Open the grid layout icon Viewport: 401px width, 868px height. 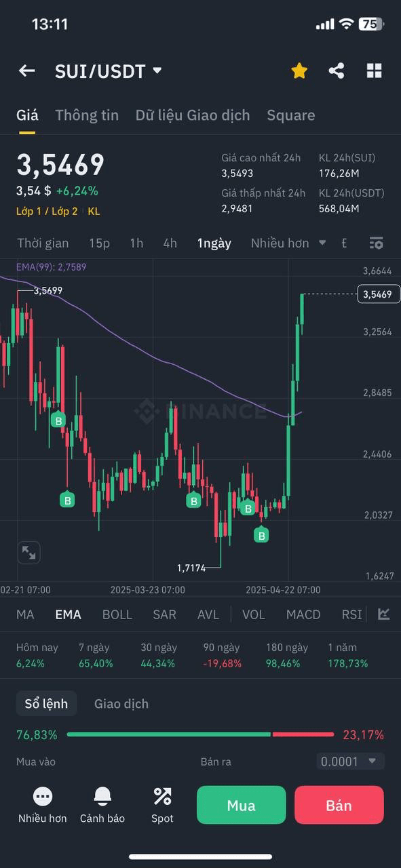click(x=374, y=71)
